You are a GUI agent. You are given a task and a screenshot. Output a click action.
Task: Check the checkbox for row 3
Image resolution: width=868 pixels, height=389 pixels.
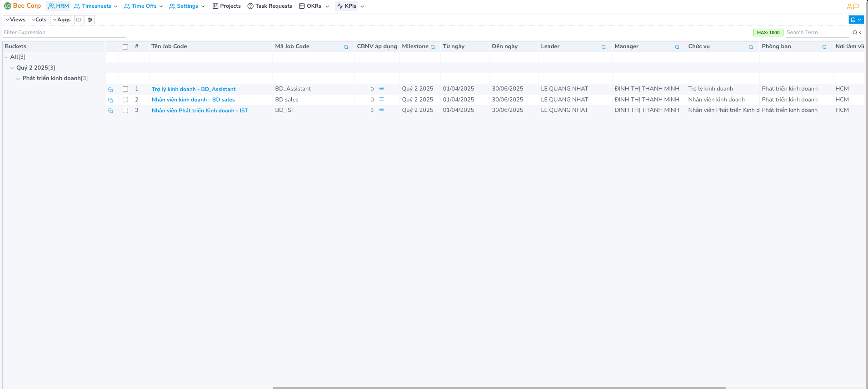pyautogui.click(x=125, y=111)
